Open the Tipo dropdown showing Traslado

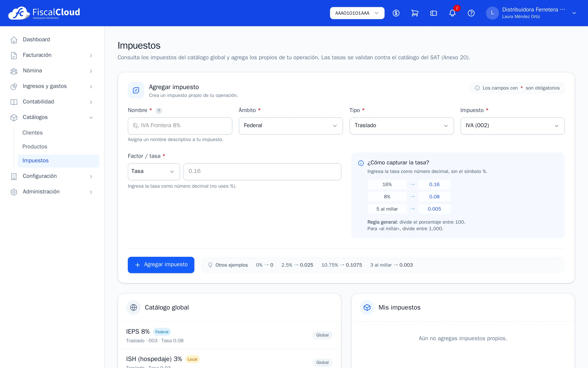[x=402, y=126]
